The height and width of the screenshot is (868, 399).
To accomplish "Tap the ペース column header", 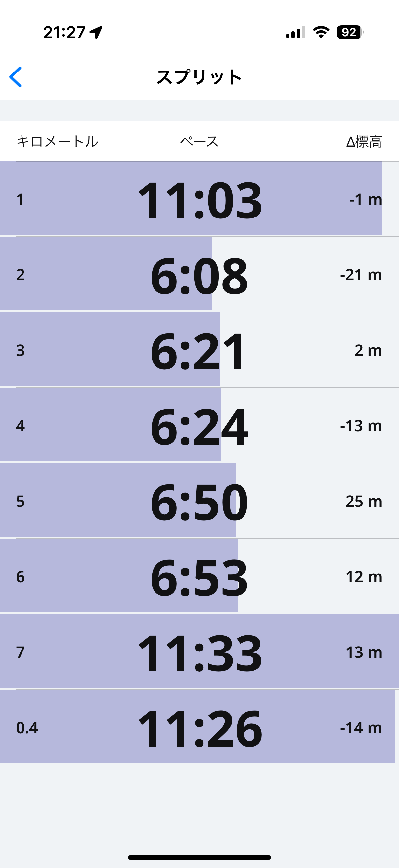I will click(x=199, y=142).
